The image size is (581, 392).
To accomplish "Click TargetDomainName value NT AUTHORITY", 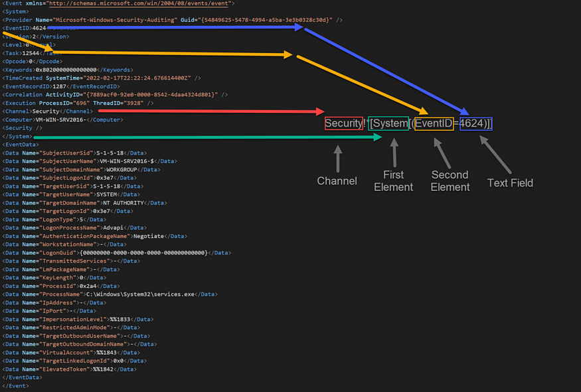I will tap(123, 203).
